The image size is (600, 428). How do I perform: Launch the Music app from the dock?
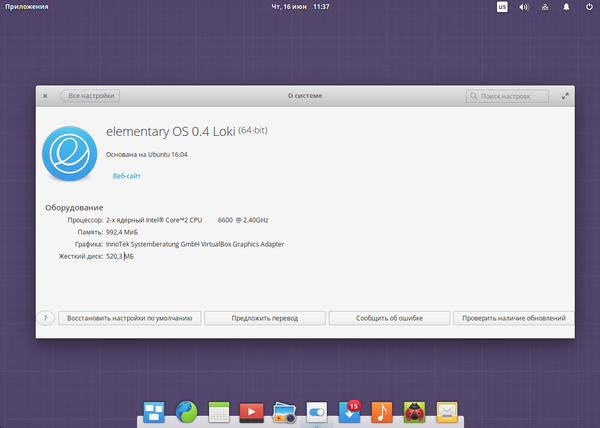pos(381,411)
